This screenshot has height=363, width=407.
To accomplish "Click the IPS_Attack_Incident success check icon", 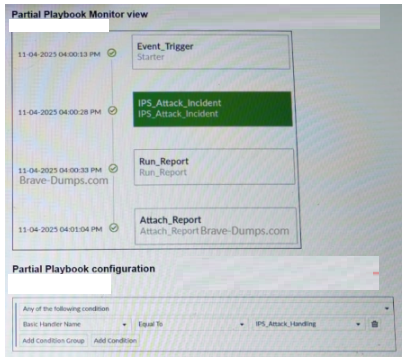I will (113, 110).
